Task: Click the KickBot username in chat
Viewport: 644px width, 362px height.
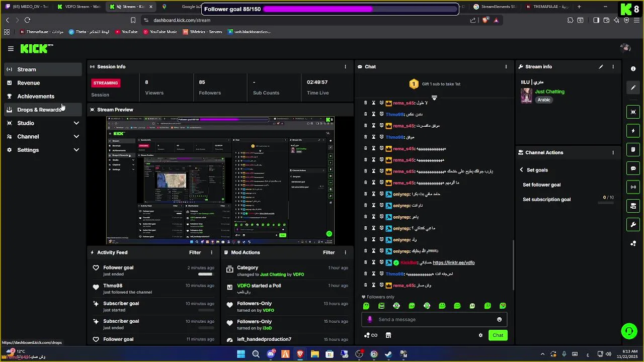Action: click(x=409, y=262)
